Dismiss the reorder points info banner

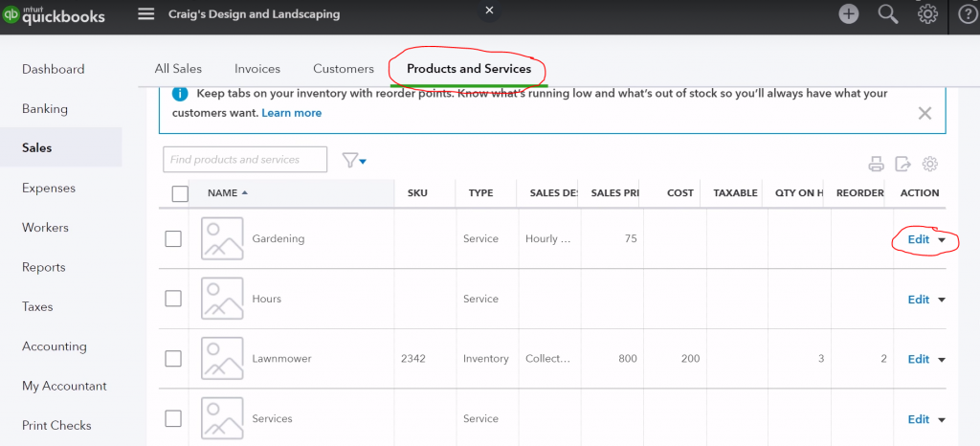tap(924, 113)
